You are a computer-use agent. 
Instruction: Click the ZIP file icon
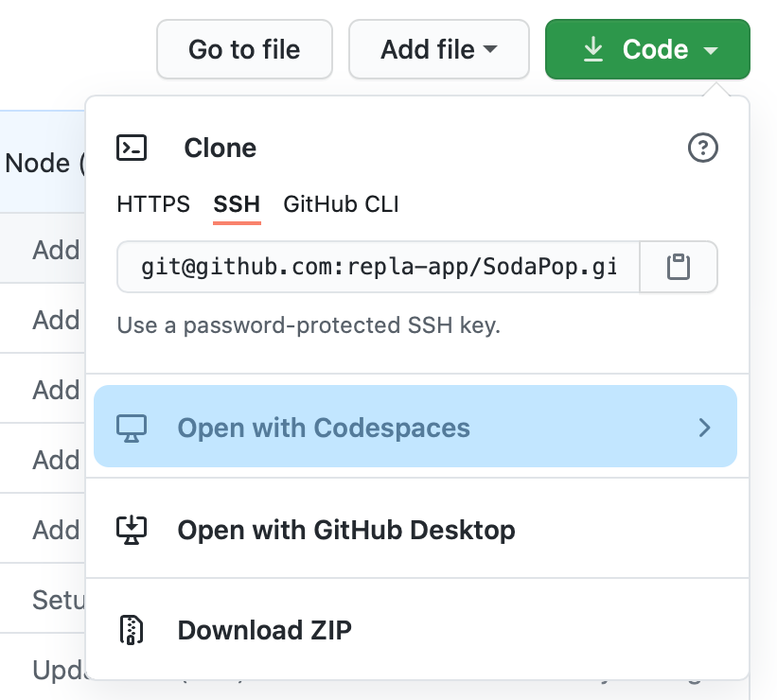click(x=132, y=630)
